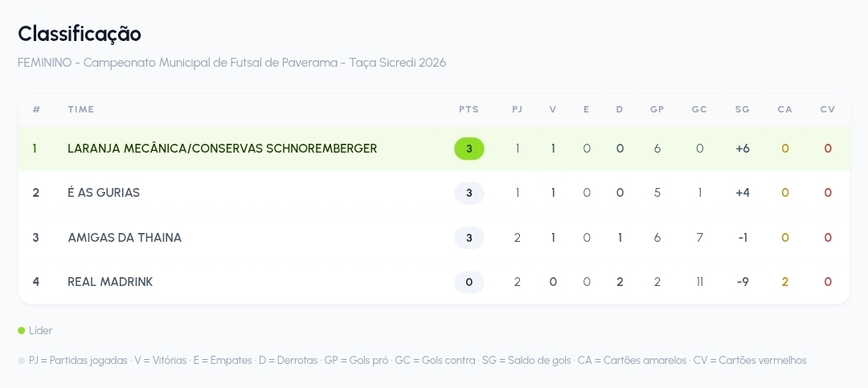Click the zero points badge of Real Madrink
Viewport: 868px width, 388px height.
469,282
